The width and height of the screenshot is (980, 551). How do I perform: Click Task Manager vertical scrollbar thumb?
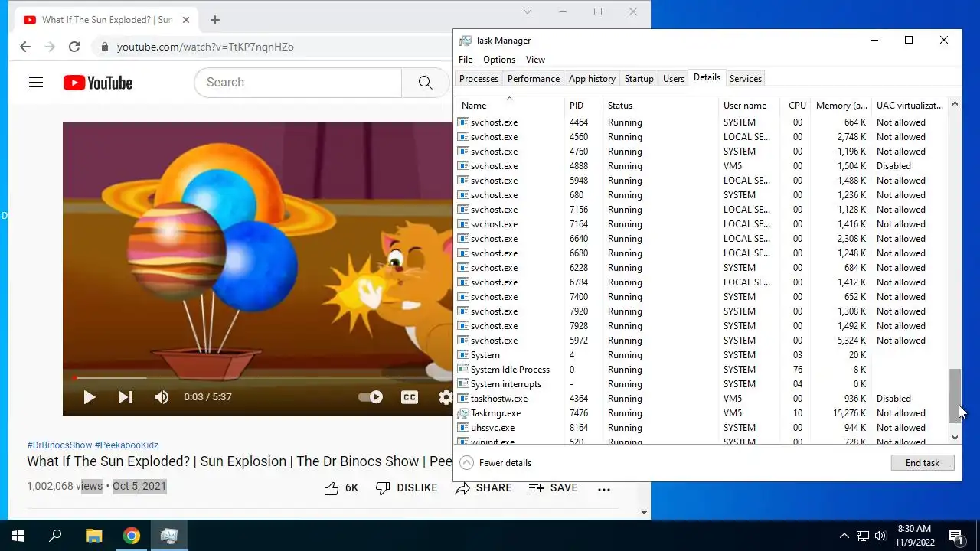(955, 395)
